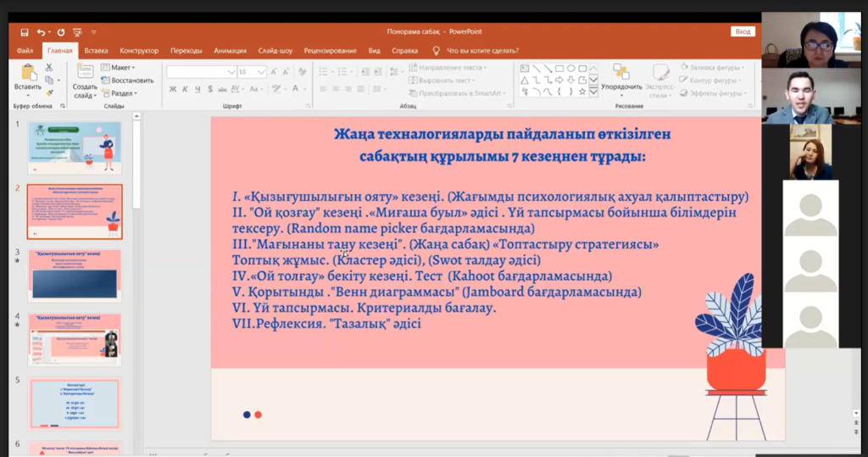The image size is (868, 457).
Task: Switch to the Анимация tab
Action: (x=231, y=50)
